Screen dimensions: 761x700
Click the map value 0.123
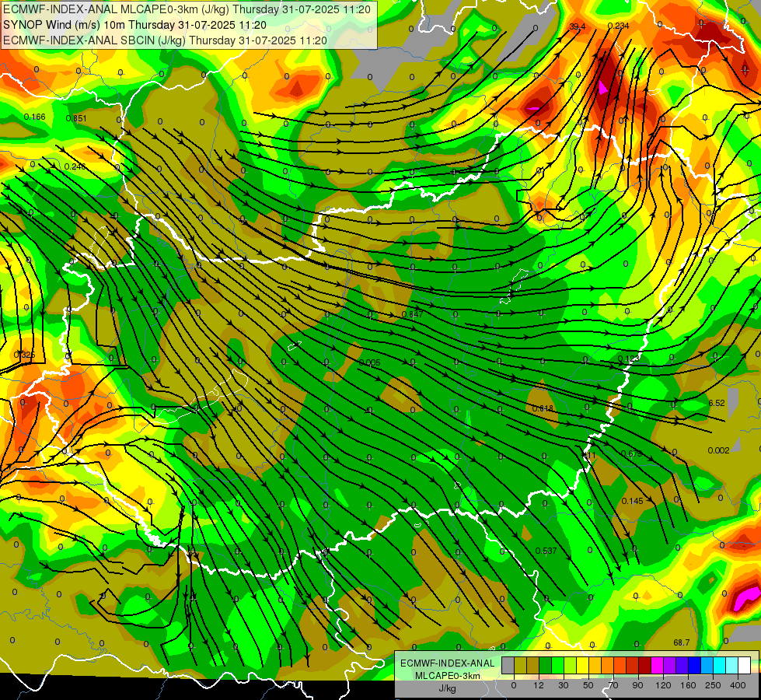point(629,359)
